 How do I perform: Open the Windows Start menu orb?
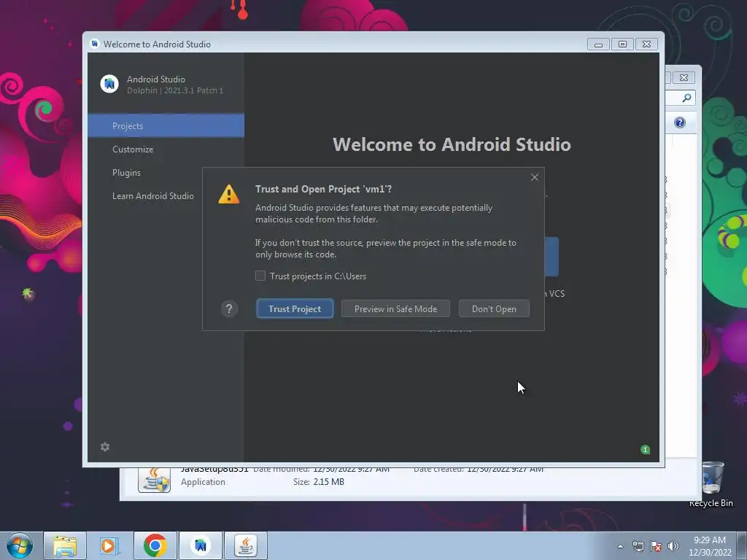pyautogui.click(x=19, y=545)
